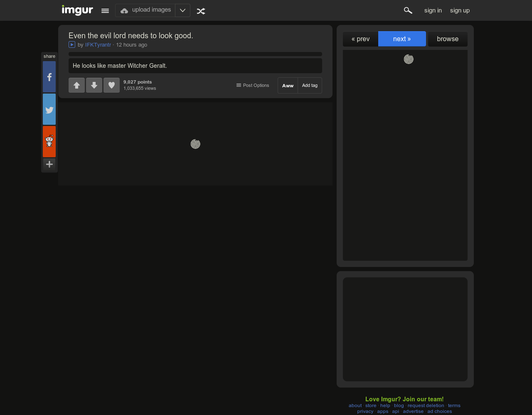Click the upload images button

tap(145, 10)
